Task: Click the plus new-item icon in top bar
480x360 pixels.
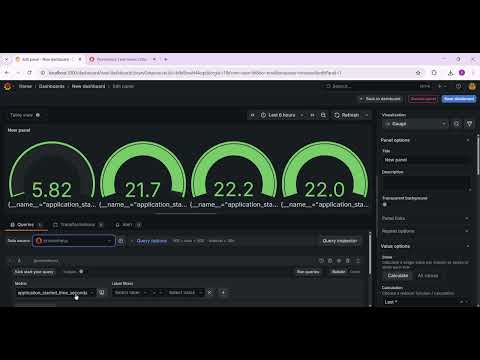Action: tap(440, 86)
